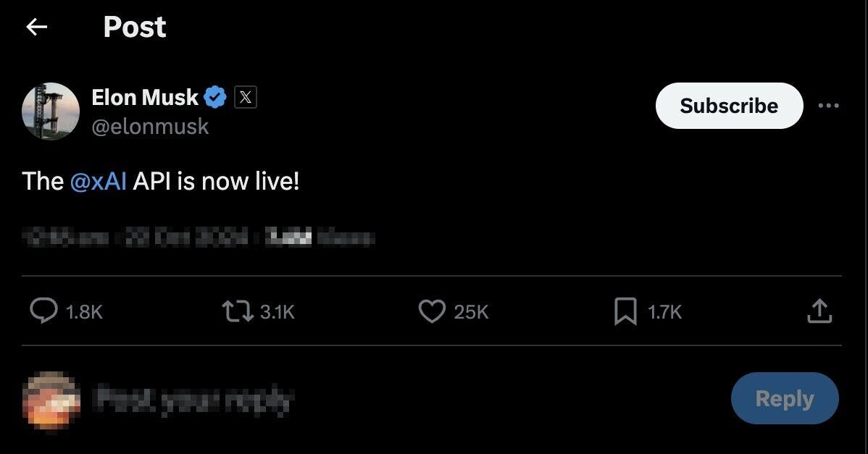Share the post via the upload arrow icon
The width and height of the screenshot is (868, 454).
coord(818,312)
